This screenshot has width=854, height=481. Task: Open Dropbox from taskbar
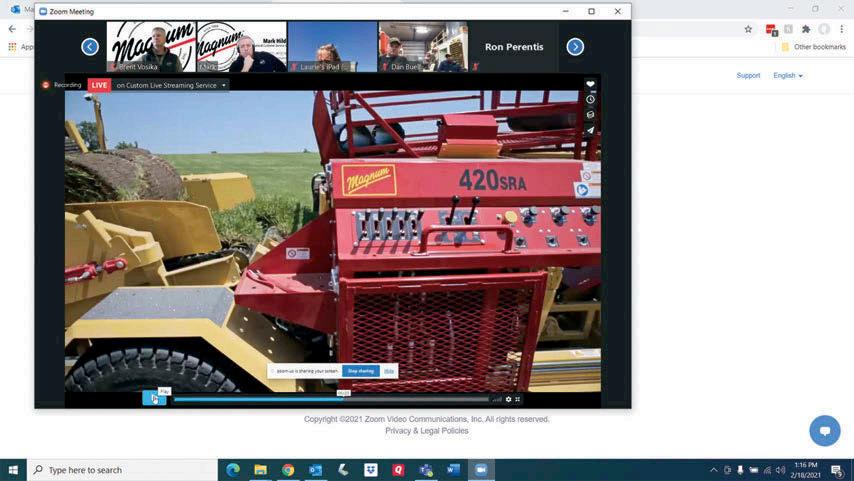[371, 470]
